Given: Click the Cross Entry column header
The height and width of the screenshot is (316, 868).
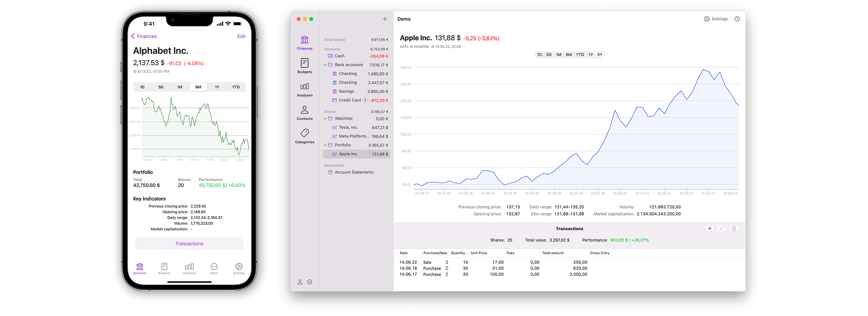Looking at the screenshot, I should pyautogui.click(x=599, y=253).
